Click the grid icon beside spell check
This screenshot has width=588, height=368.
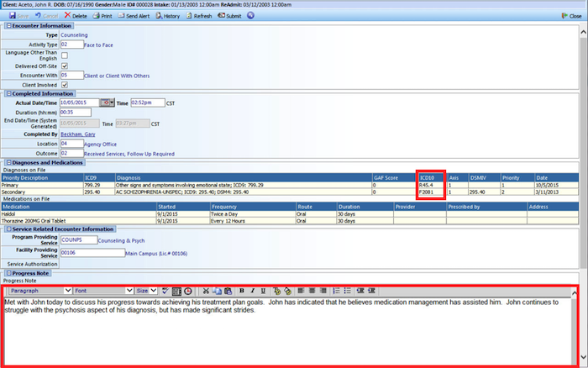[176, 291]
